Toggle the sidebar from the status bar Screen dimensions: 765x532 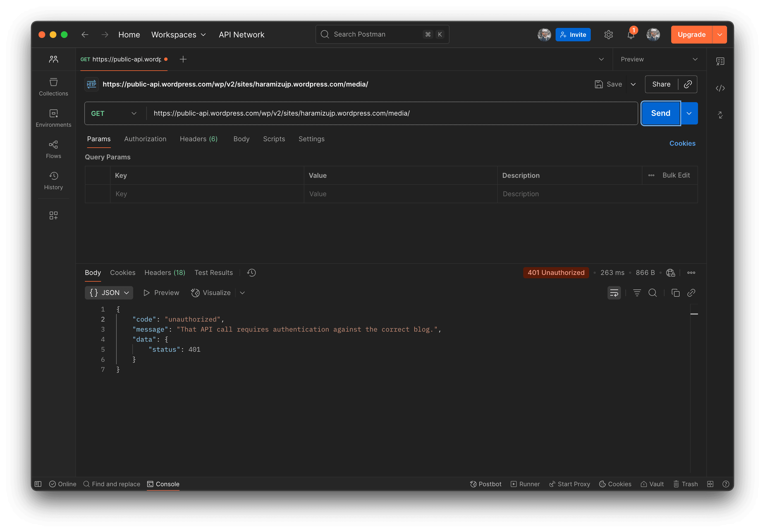pyautogui.click(x=38, y=484)
